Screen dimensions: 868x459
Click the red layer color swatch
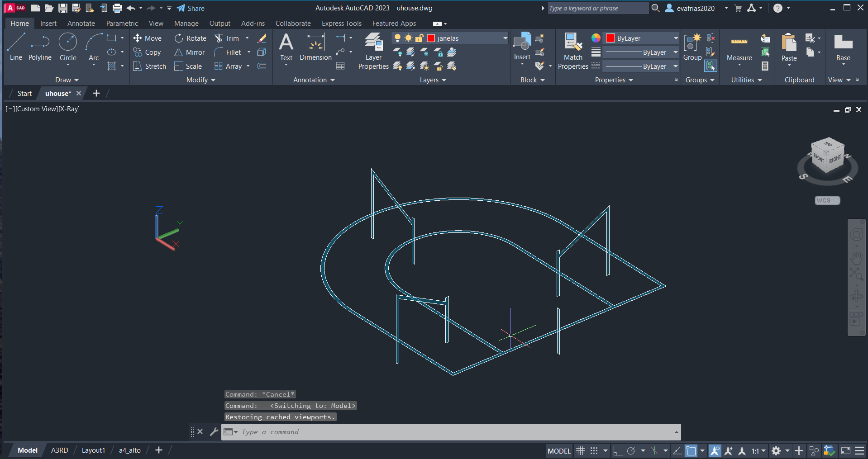click(x=431, y=38)
